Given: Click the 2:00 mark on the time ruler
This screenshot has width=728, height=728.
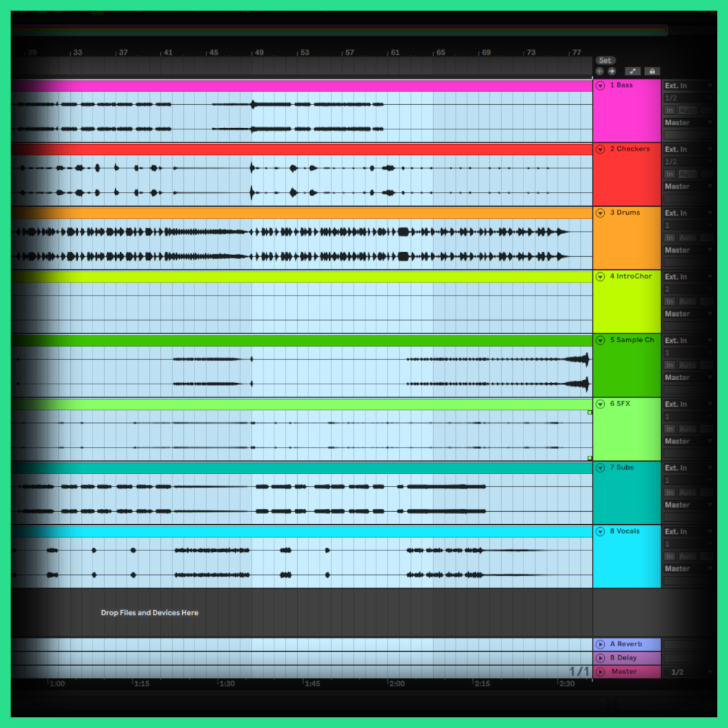Looking at the screenshot, I should [397, 684].
